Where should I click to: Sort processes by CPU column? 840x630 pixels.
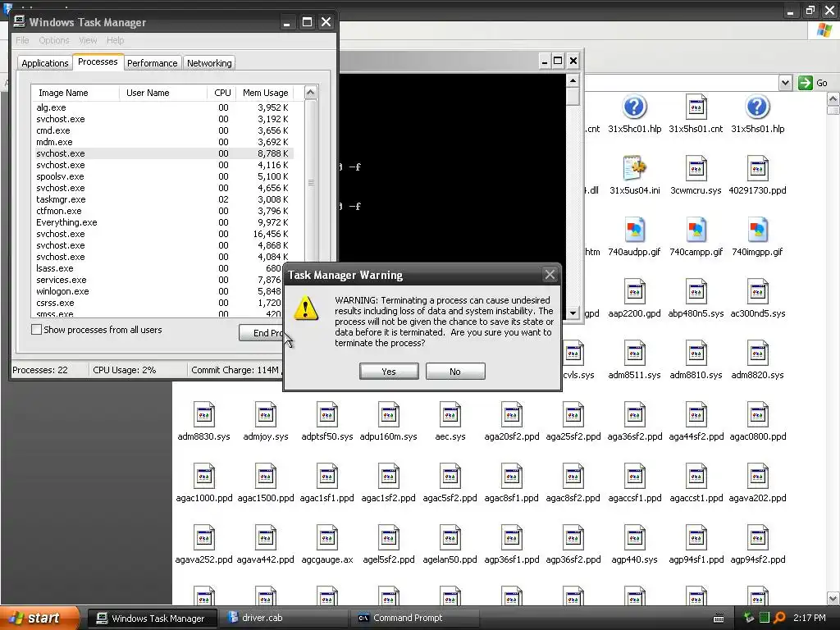(x=221, y=93)
